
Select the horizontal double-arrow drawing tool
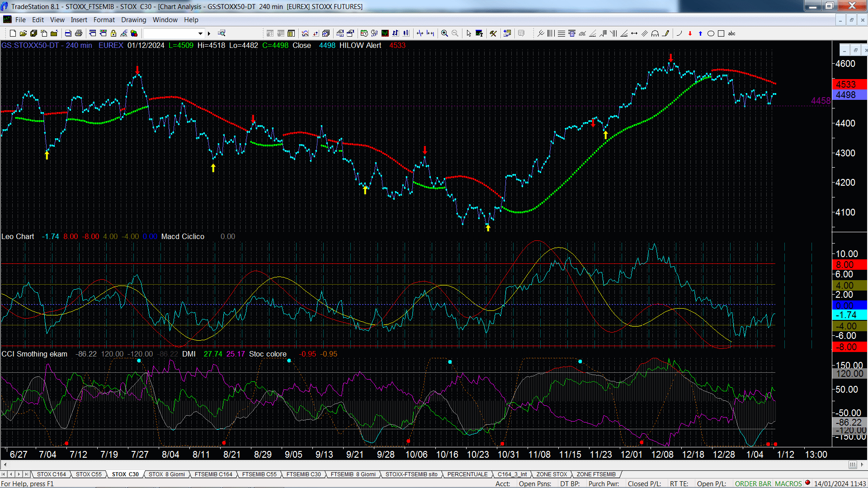point(634,33)
